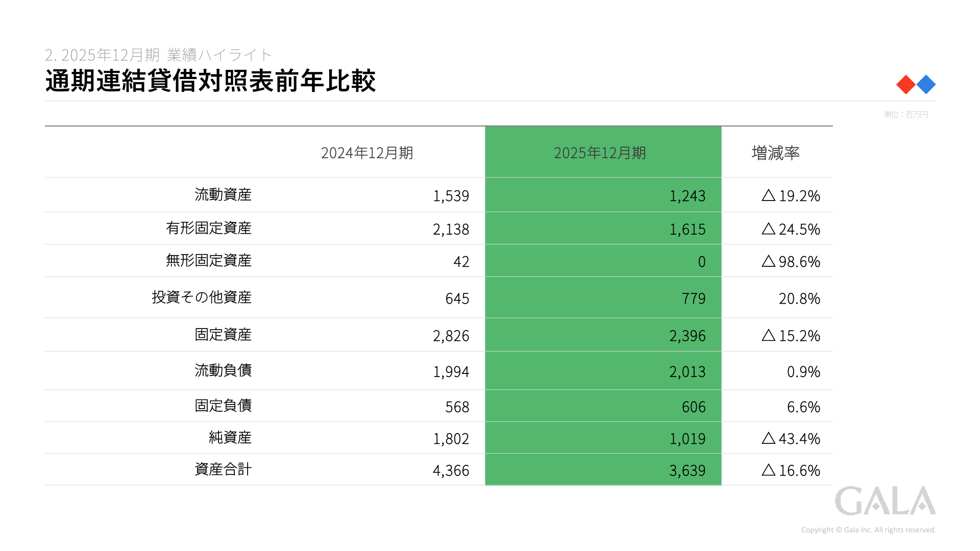The width and height of the screenshot is (980, 551).
Task: Select the 流動資産 row label
Action: click(223, 194)
